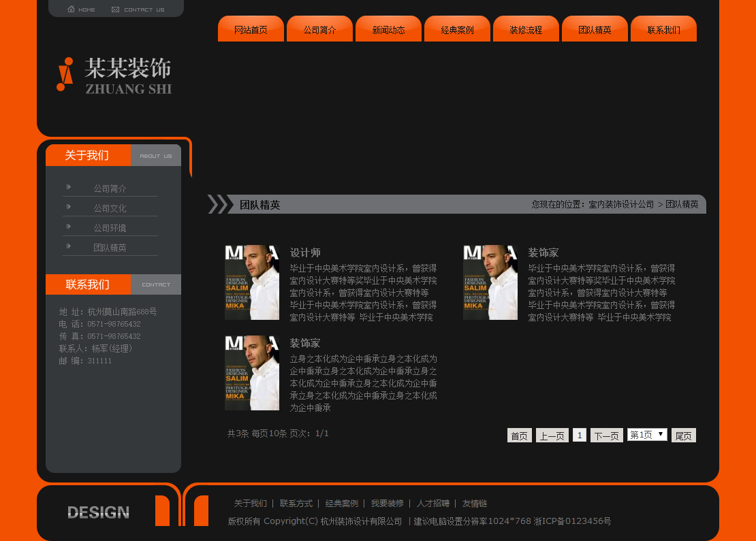
Task: Switch to the 新闻动态 navigation tab
Action: click(x=388, y=29)
